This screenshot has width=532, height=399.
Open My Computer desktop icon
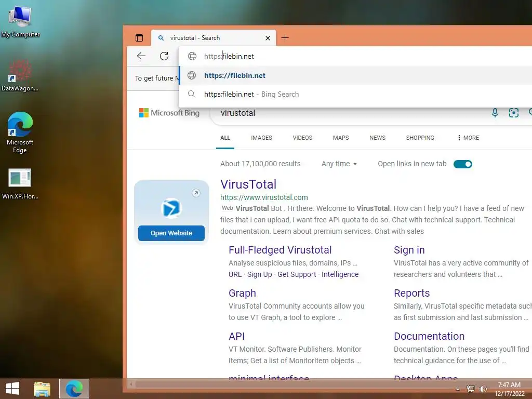click(20, 22)
